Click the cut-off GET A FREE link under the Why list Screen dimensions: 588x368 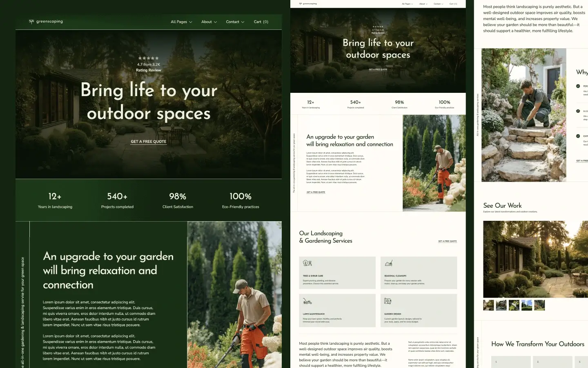click(582, 161)
